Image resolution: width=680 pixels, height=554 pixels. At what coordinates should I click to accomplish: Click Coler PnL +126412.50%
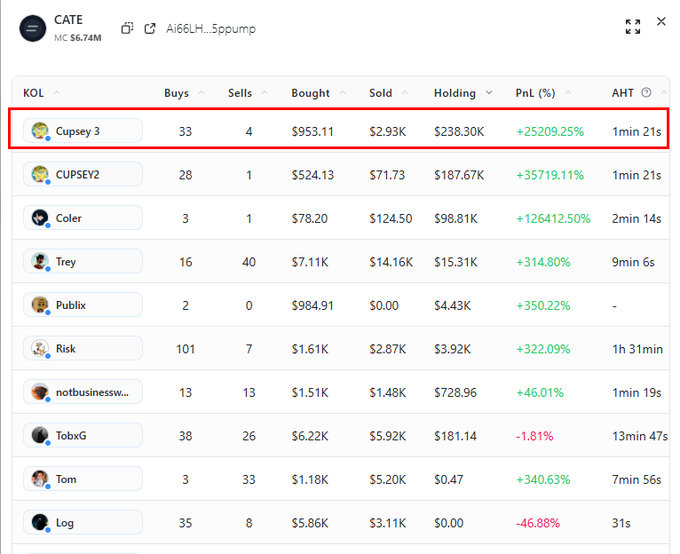[553, 218]
